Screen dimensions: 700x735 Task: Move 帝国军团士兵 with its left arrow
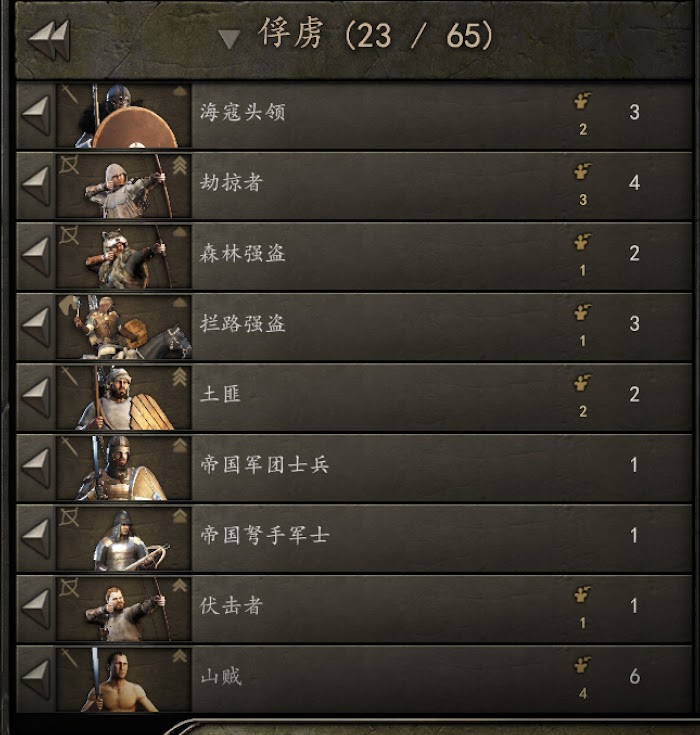coord(36,468)
